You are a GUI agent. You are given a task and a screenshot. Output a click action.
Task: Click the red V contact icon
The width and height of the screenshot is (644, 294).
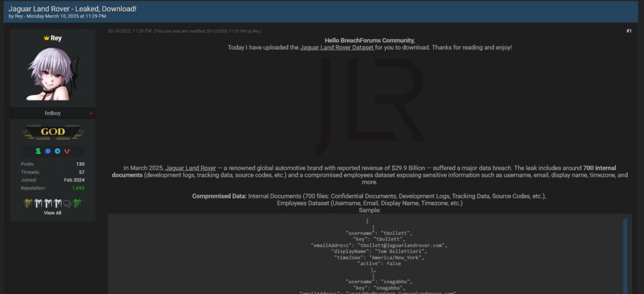[x=67, y=151]
